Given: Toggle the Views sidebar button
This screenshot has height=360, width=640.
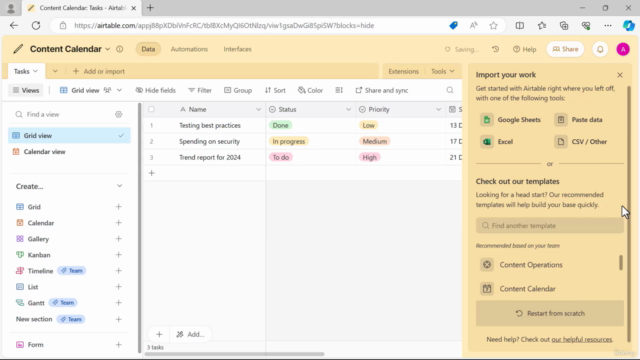Looking at the screenshot, I should pyautogui.click(x=26, y=90).
